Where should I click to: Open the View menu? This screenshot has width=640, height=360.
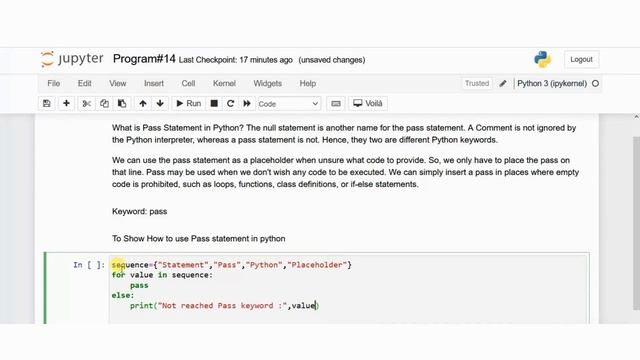coord(118,83)
